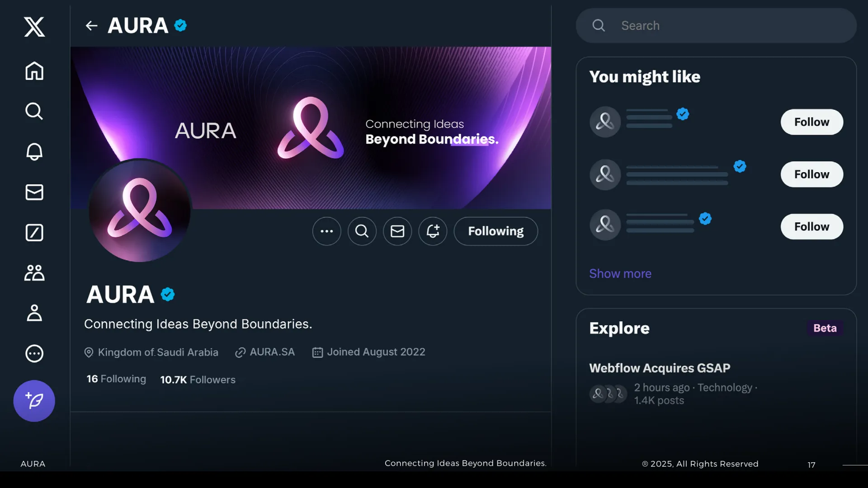Open the three-dots profile options
Image resolution: width=868 pixels, height=488 pixels.
pyautogui.click(x=327, y=231)
